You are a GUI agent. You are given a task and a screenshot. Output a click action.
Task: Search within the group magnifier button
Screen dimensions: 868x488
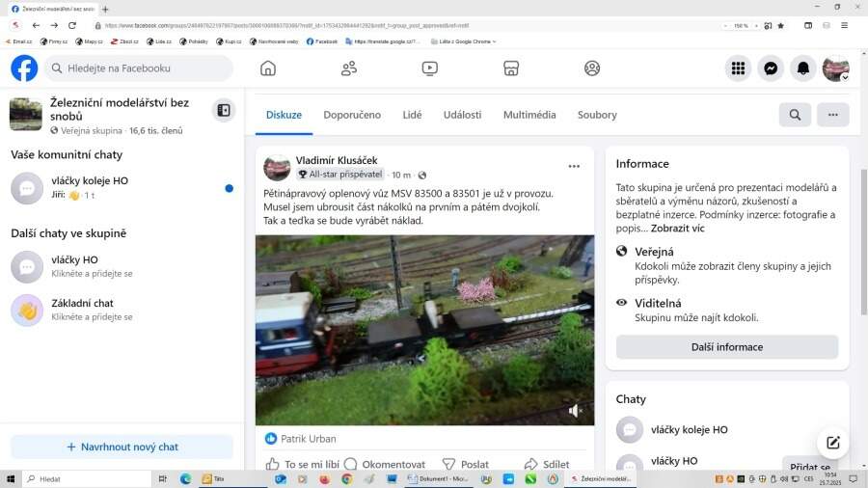pyautogui.click(x=795, y=115)
